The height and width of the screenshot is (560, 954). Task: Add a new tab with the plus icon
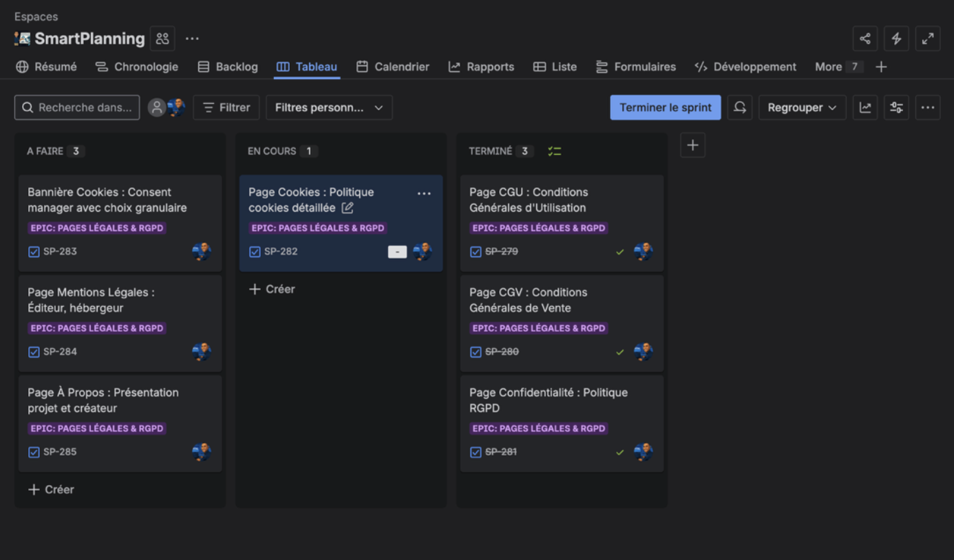[x=881, y=67]
